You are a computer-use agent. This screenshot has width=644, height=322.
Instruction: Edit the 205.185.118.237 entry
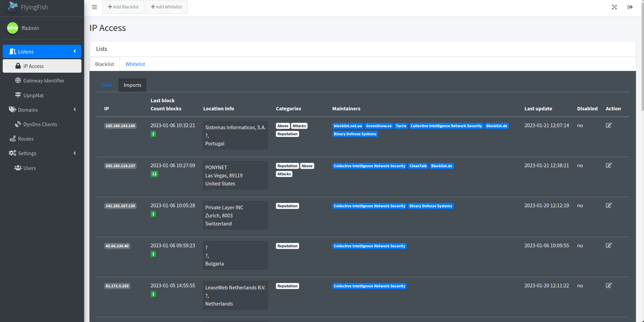click(x=609, y=166)
